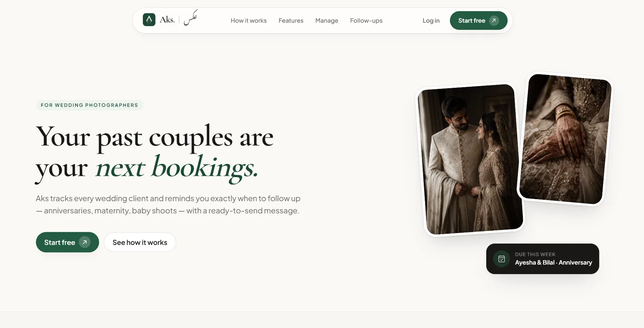644x328 pixels.
Task: Click the DUE THIS WEEK label
Action: pos(535,254)
